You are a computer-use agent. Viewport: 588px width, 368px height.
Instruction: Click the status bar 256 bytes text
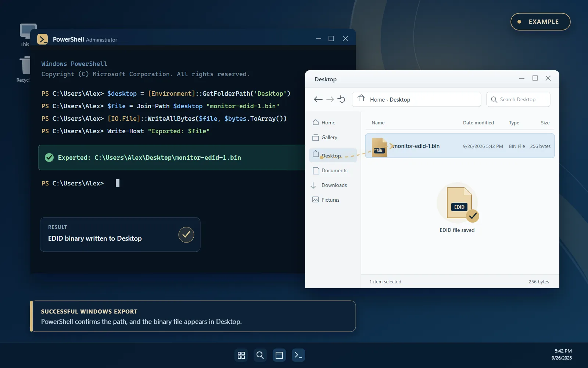[x=539, y=282]
